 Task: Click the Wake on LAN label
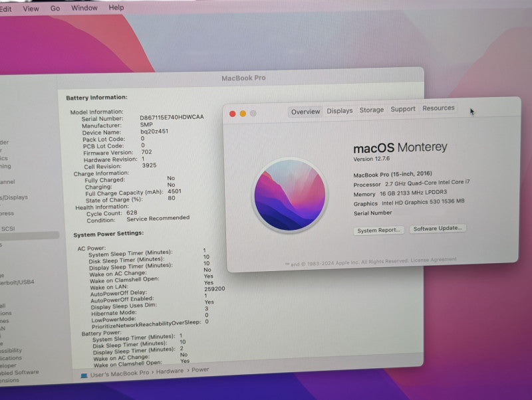(109, 287)
